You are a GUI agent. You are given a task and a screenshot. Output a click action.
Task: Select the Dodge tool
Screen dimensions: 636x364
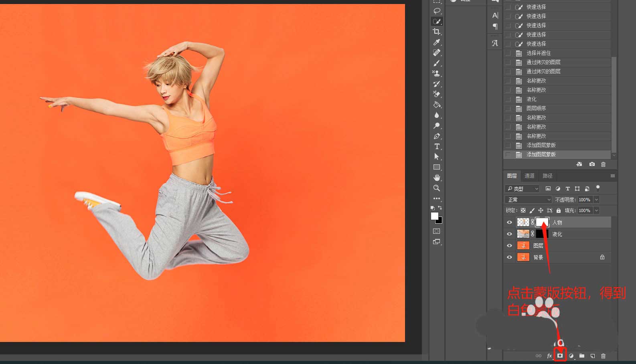coord(437,125)
